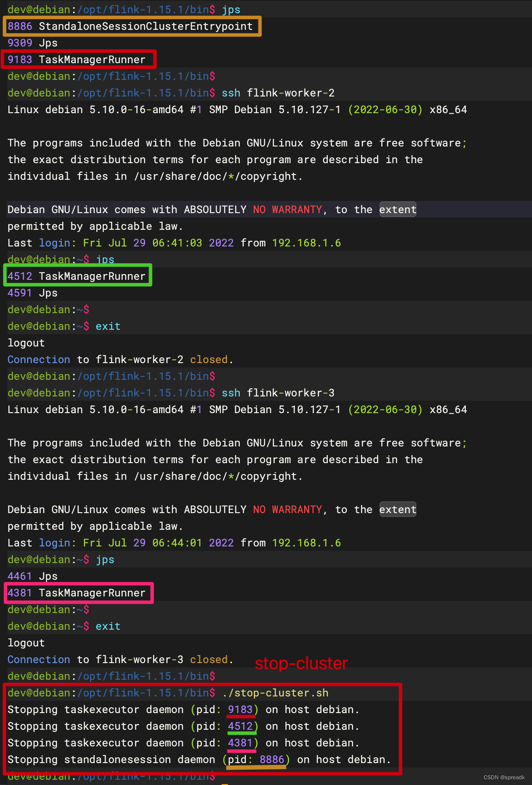Click the 4591 Jps process line
The image size is (532, 785).
tap(32, 293)
